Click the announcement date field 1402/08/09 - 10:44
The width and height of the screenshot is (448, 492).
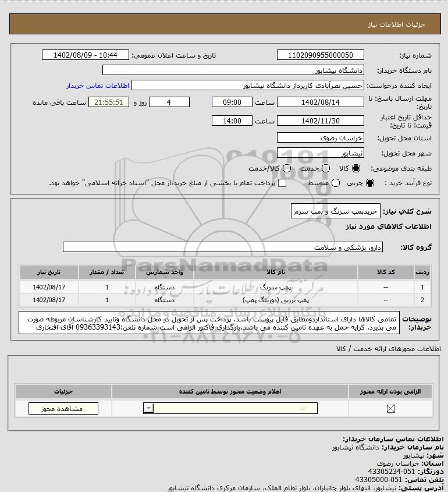[86, 55]
